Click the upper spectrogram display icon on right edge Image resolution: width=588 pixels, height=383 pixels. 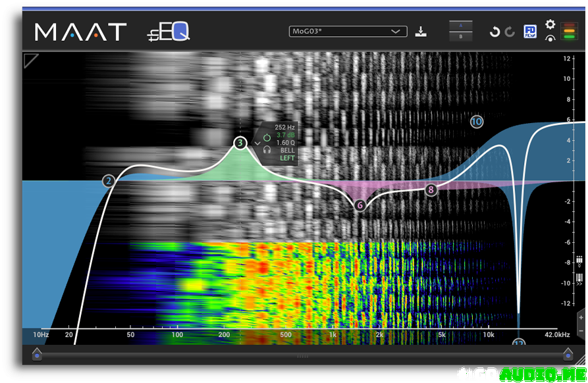579,261
